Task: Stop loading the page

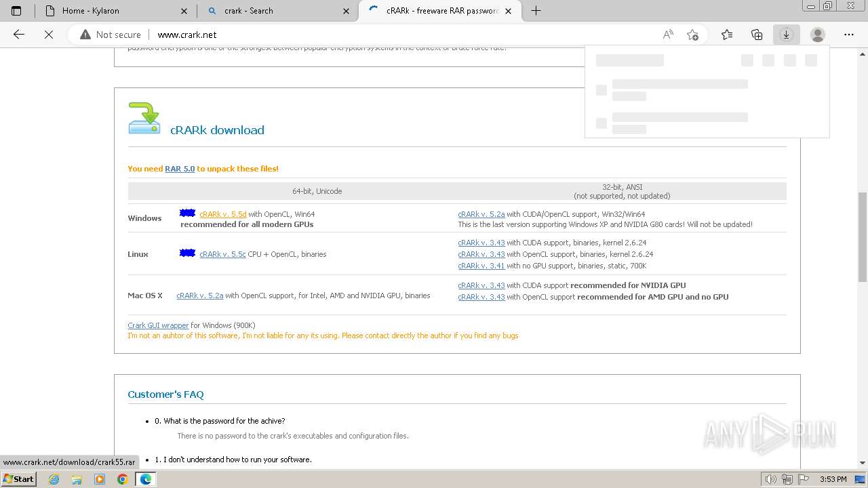Action: click(49, 35)
